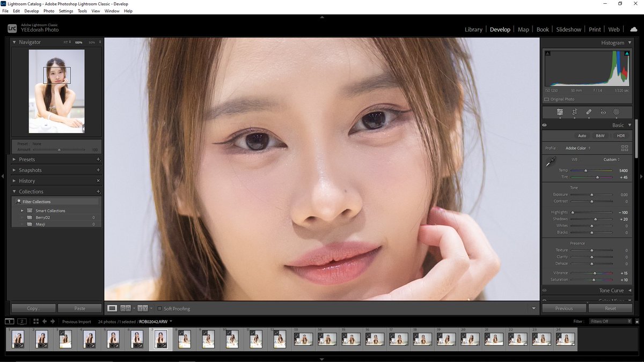The width and height of the screenshot is (644, 362).
Task: Select the Healing brush tool
Action: pos(589,112)
